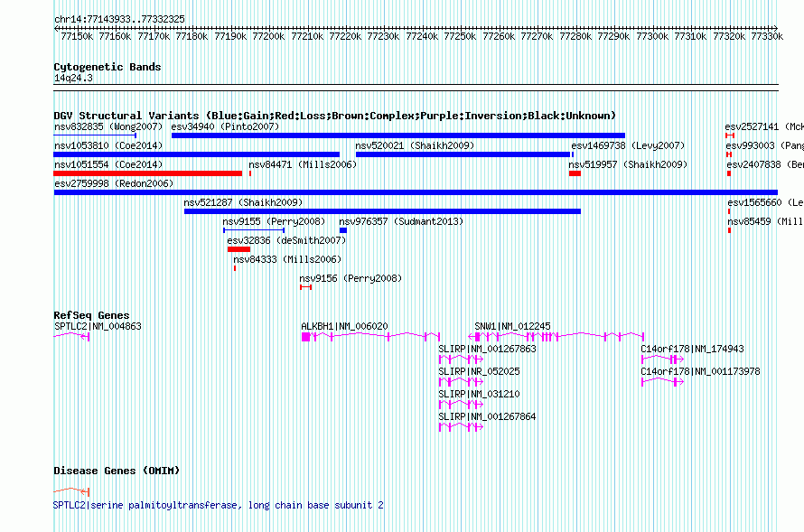Select the C14orf178 NM_001173978 gene glyph
Screen dimensions: 804x532
tap(662, 381)
